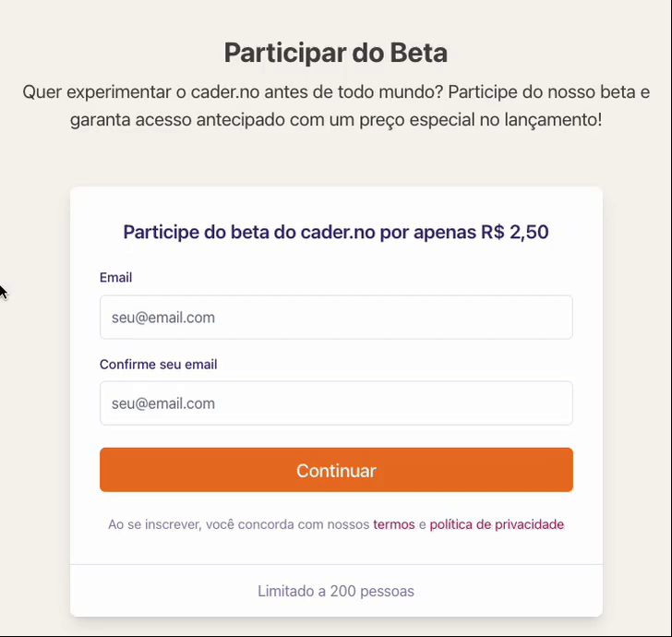Open the "política de privacidade" link
The height and width of the screenshot is (637, 672).
pos(497,524)
